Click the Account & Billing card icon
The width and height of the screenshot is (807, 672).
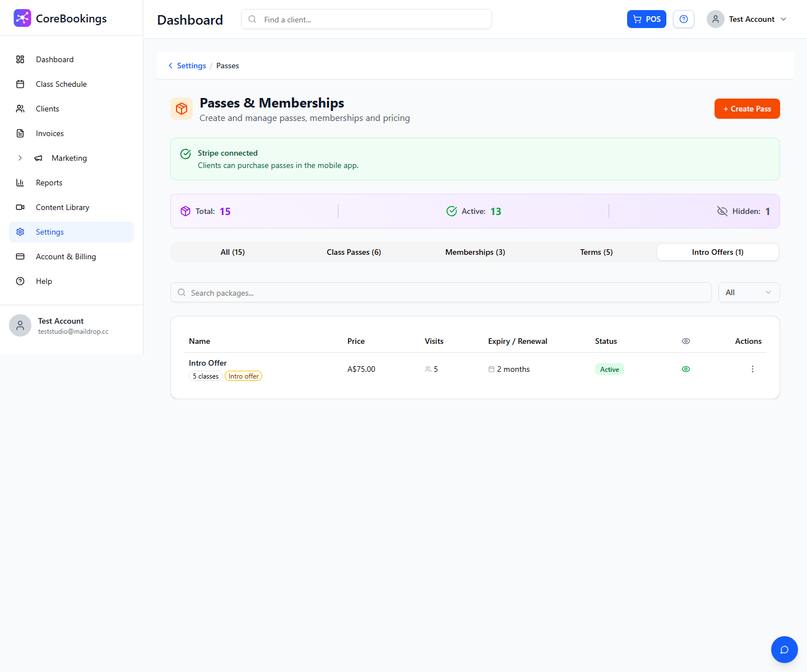[20, 256]
